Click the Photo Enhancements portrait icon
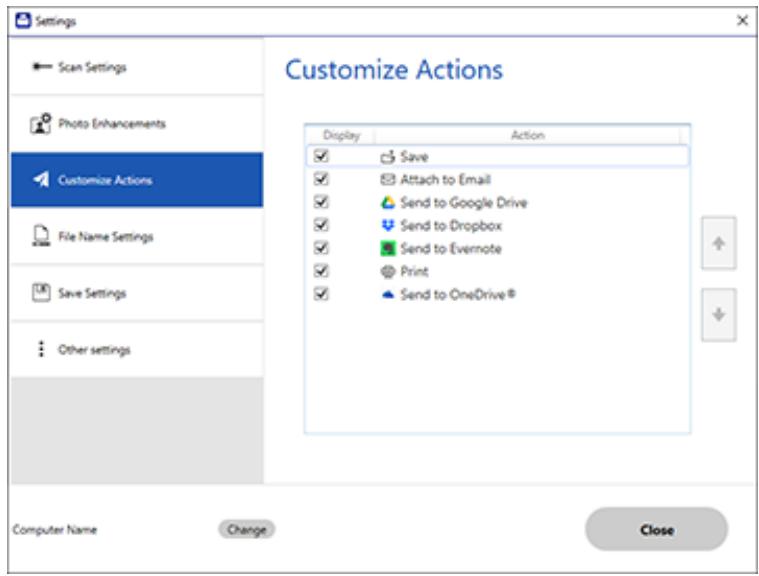This screenshot has height=576, width=759. pos(41,123)
